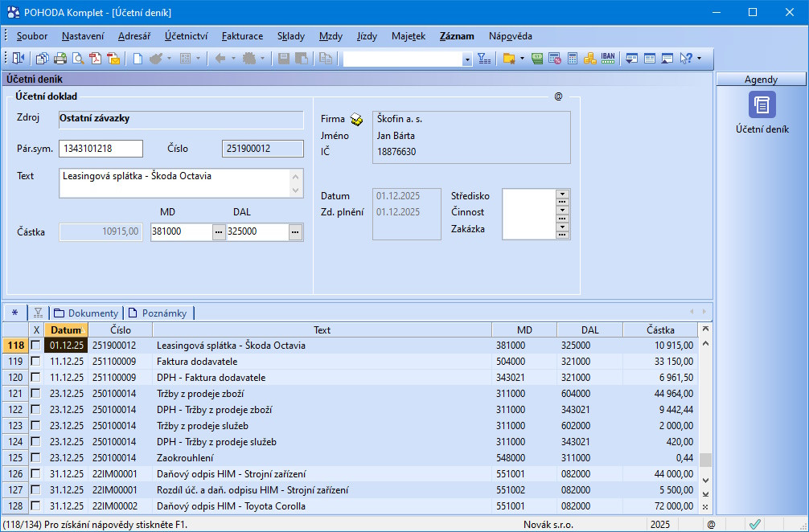Check the X box for row 119
This screenshot has height=532, width=809.
(35, 362)
